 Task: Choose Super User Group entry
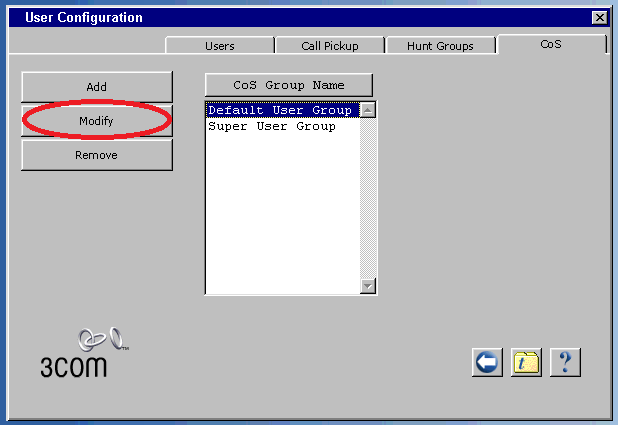pos(272,127)
